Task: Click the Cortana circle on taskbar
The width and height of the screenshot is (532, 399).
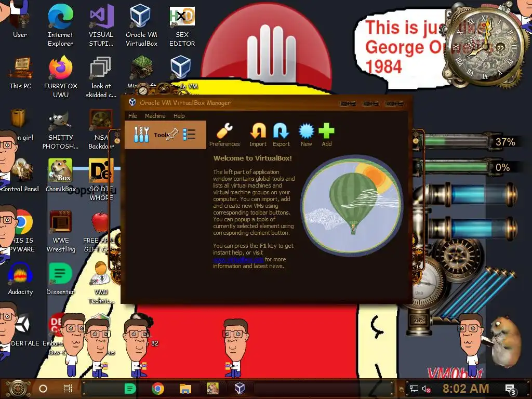Action: 43,389
